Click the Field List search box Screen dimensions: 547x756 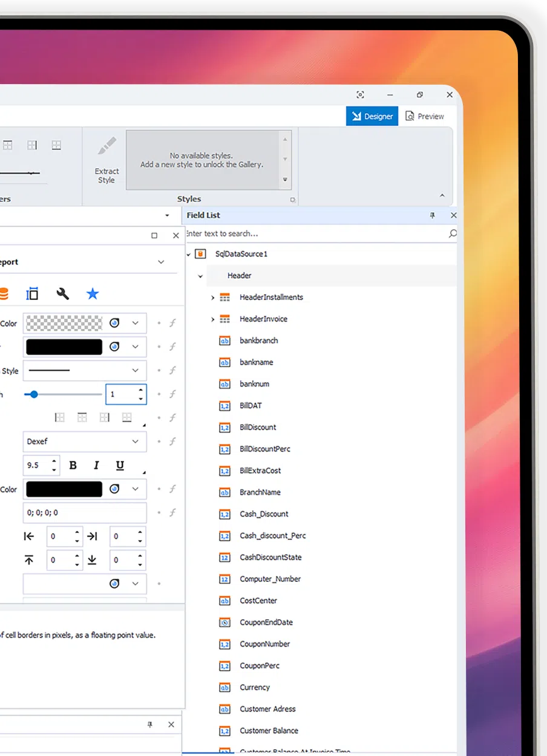point(315,233)
